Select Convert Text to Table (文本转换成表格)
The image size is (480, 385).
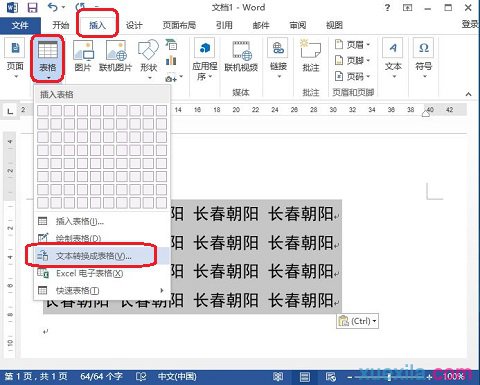(x=102, y=256)
